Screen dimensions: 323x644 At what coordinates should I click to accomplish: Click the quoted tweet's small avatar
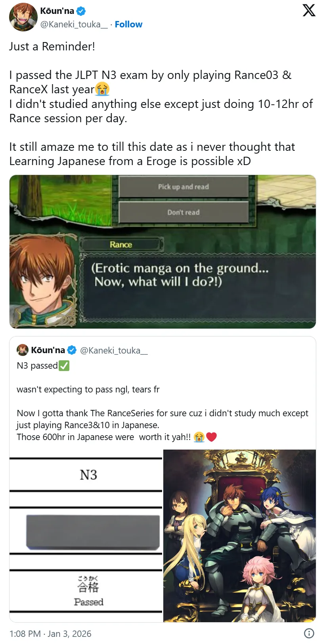pyautogui.click(x=23, y=350)
